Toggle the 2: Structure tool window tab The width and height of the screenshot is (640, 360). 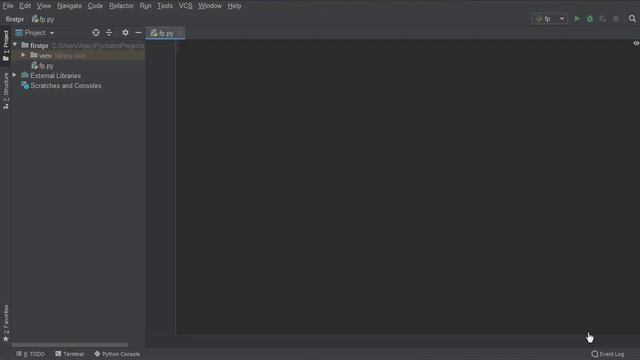click(x=6, y=91)
